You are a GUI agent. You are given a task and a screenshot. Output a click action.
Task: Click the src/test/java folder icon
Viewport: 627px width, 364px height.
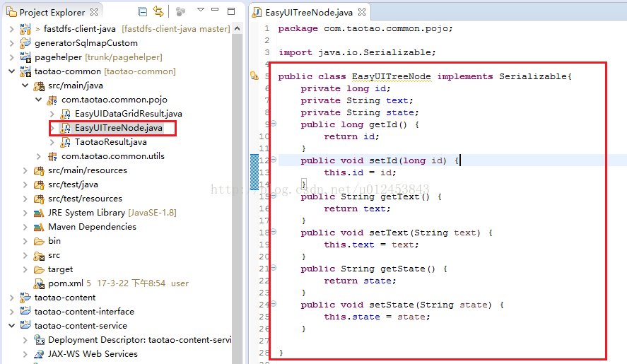pos(39,184)
